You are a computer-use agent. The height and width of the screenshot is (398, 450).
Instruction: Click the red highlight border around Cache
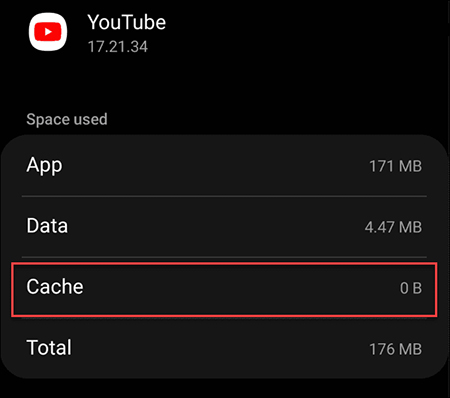(x=224, y=263)
